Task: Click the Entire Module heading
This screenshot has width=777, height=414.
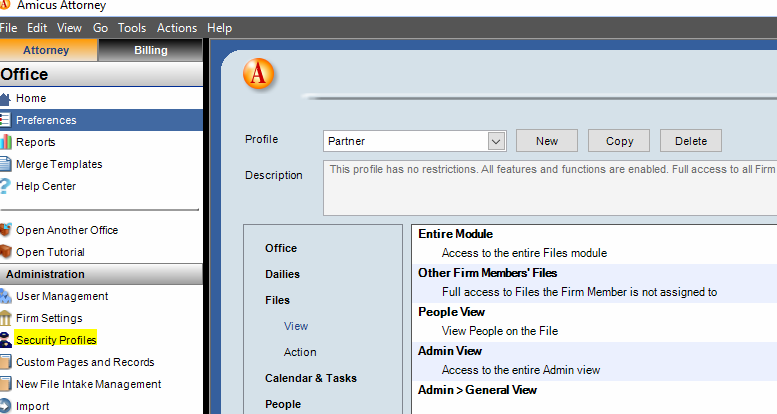Action: (x=455, y=234)
